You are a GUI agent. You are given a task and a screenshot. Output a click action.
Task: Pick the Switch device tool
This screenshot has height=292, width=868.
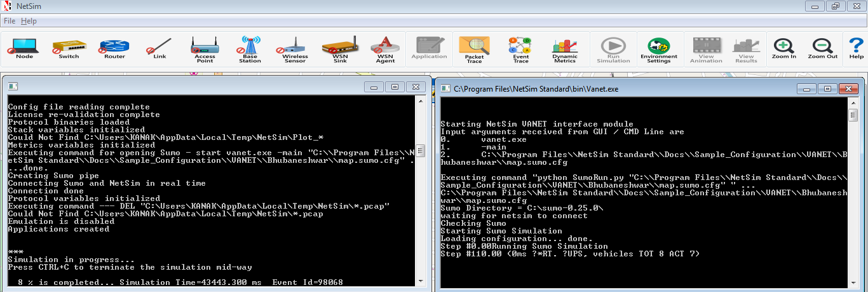pos(69,50)
